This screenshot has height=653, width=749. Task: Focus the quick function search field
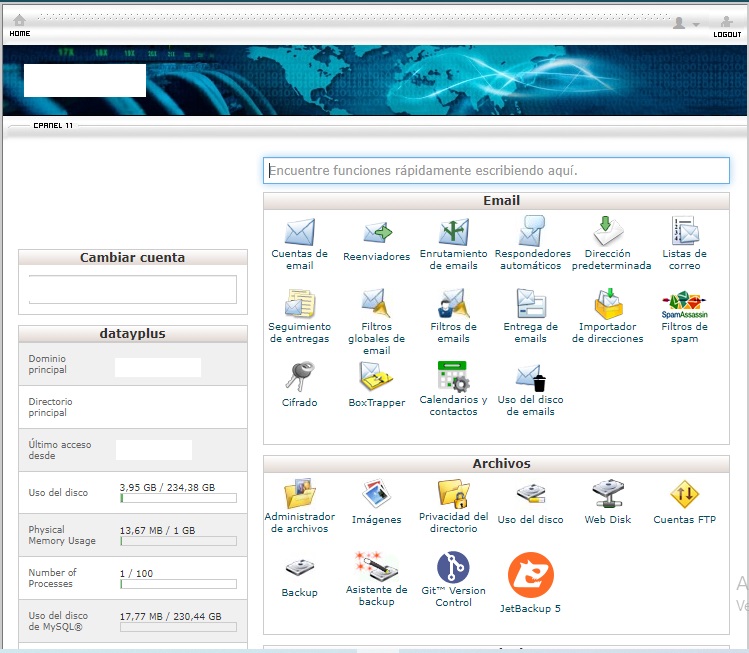click(x=496, y=171)
